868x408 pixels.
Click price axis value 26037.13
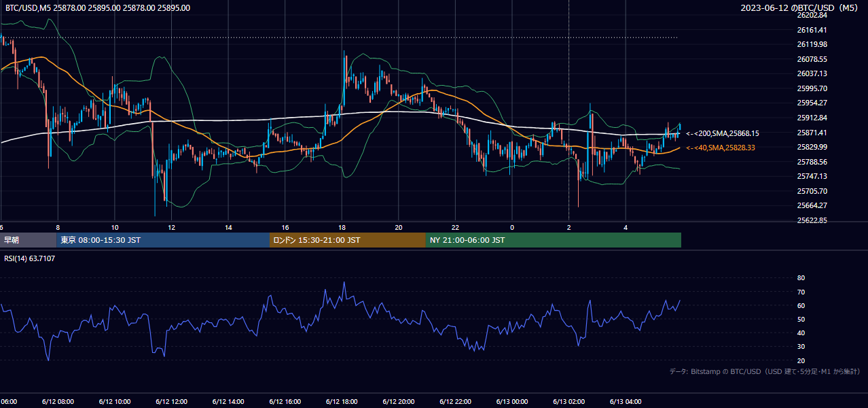(x=812, y=73)
